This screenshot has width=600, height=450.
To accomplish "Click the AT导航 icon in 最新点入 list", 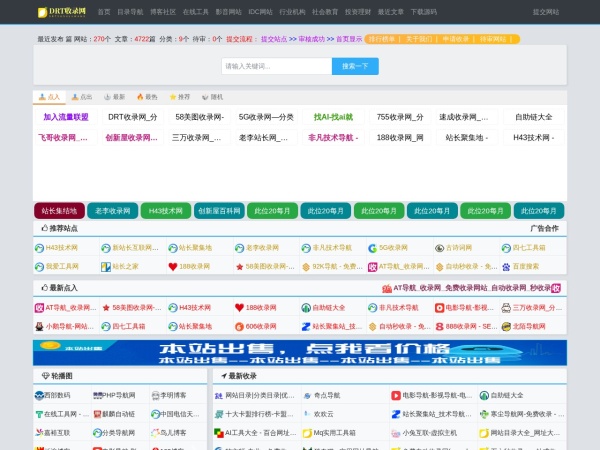I will pyautogui.click(x=39, y=308).
